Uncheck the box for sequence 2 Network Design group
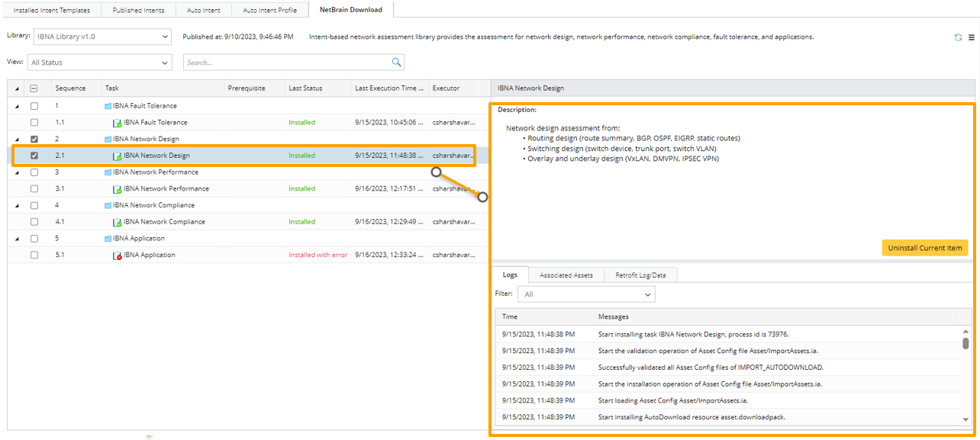 point(34,139)
